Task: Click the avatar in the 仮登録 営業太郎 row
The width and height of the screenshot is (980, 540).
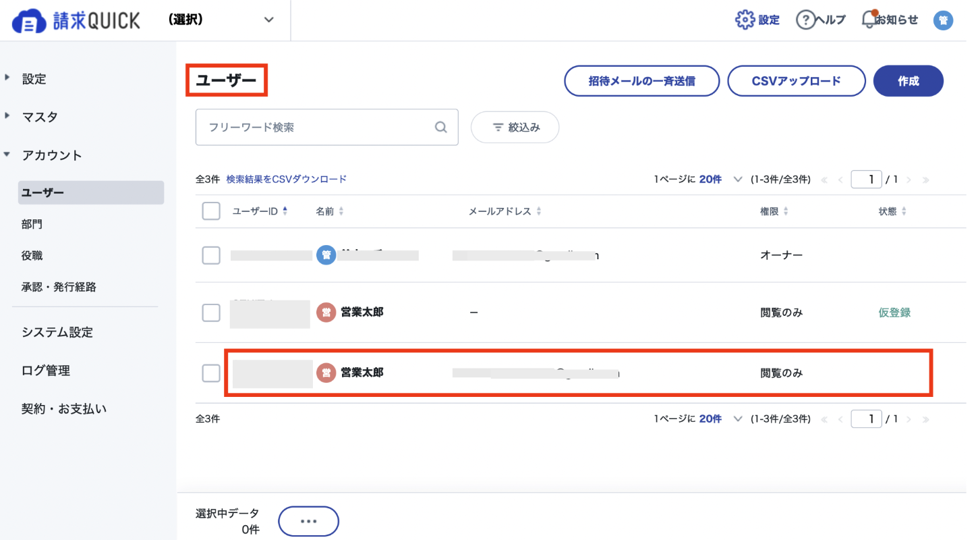Action: point(326,313)
